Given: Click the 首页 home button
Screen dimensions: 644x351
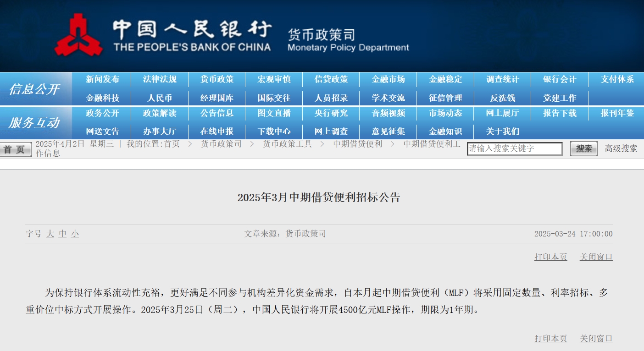Looking at the screenshot, I should pyautogui.click(x=16, y=149).
